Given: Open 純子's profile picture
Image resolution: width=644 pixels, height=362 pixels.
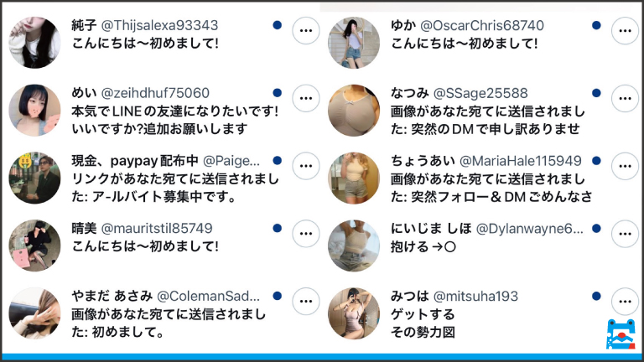Looking at the screenshot, I should (34, 42).
